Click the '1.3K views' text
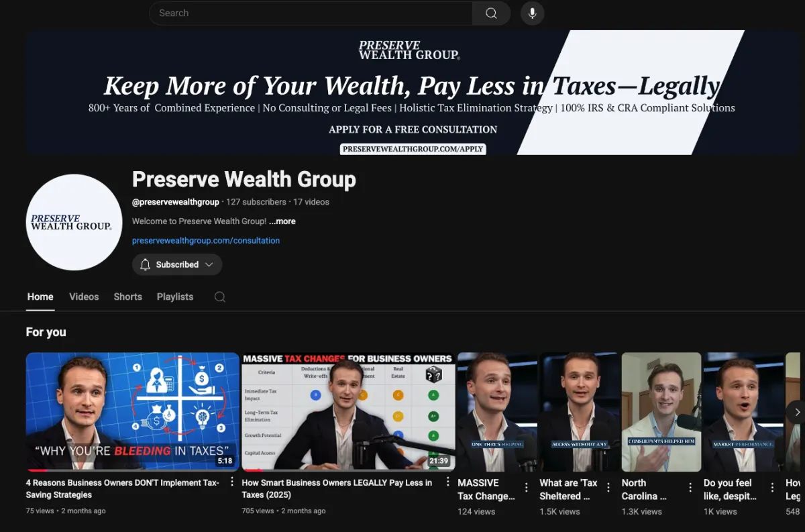Image resolution: width=805 pixels, height=532 pixels. (642, 512)
